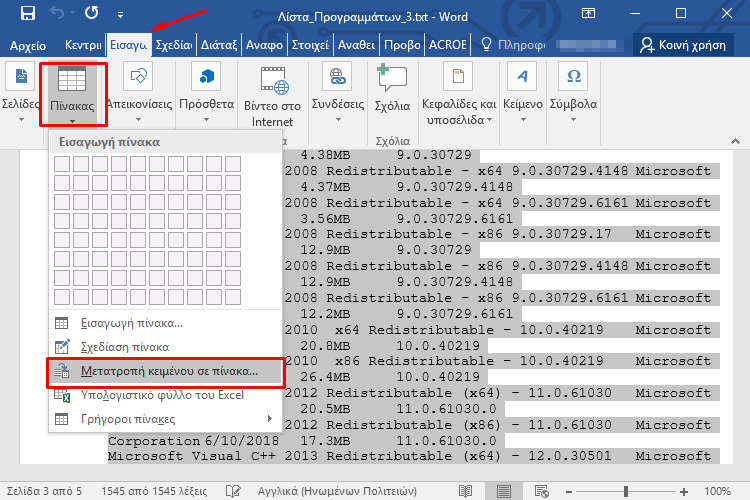This screenshot has width=750, height=500.
Task: Click the Γρήγοροι πίνακες submenu arrow
Action: [x=270, y=419]
